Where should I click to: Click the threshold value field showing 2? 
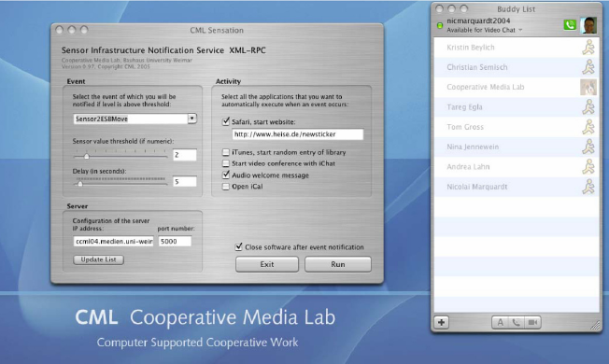point(185,155)
